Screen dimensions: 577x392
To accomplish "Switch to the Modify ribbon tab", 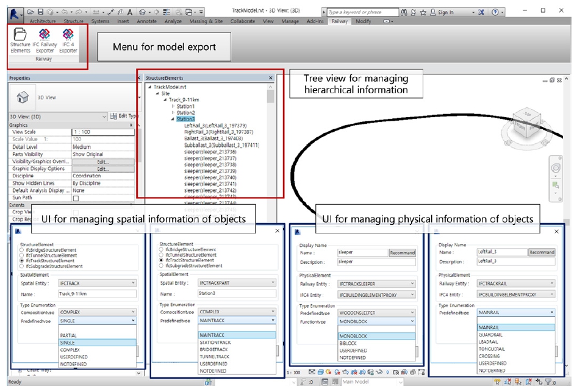I will click(363, 21).
